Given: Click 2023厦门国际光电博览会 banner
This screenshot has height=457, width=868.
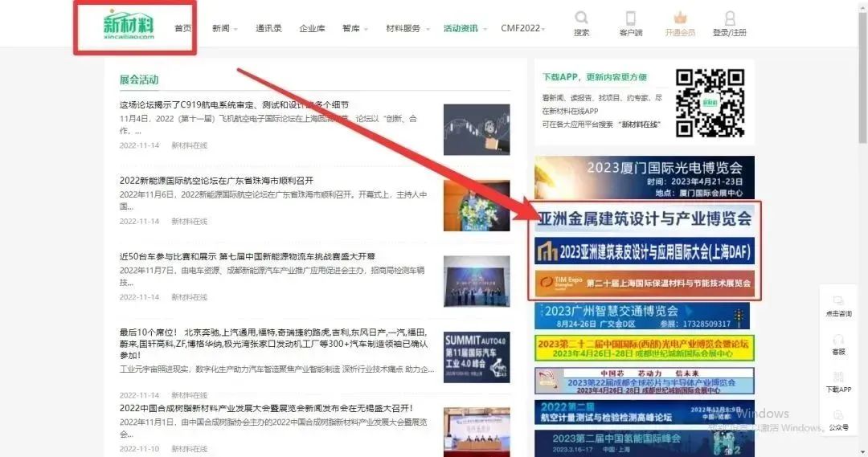Looking at the screenshot, I should tap(645, 177).
